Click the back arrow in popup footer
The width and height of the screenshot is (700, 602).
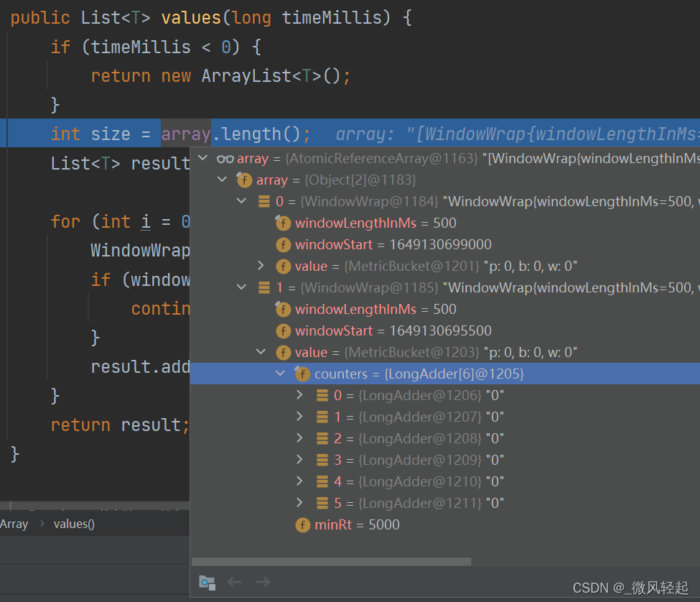pos(234,582)
